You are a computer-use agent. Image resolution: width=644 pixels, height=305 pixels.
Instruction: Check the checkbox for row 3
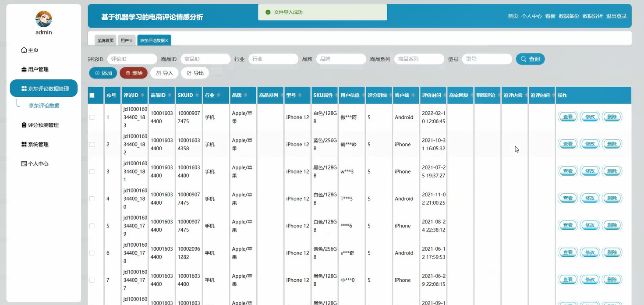[92, 171]
